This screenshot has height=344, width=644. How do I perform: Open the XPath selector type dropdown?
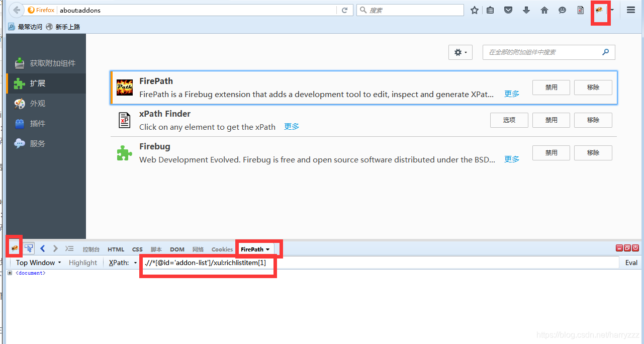[123, 263]
